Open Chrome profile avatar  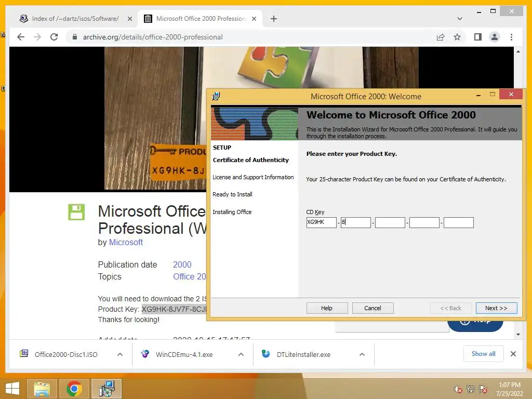[x=495, y=37]
